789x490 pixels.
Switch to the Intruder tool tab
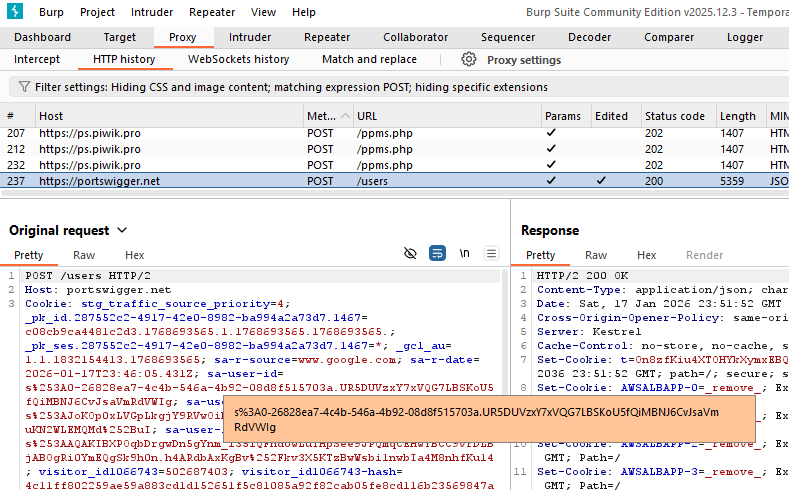[x=250, y=37]
